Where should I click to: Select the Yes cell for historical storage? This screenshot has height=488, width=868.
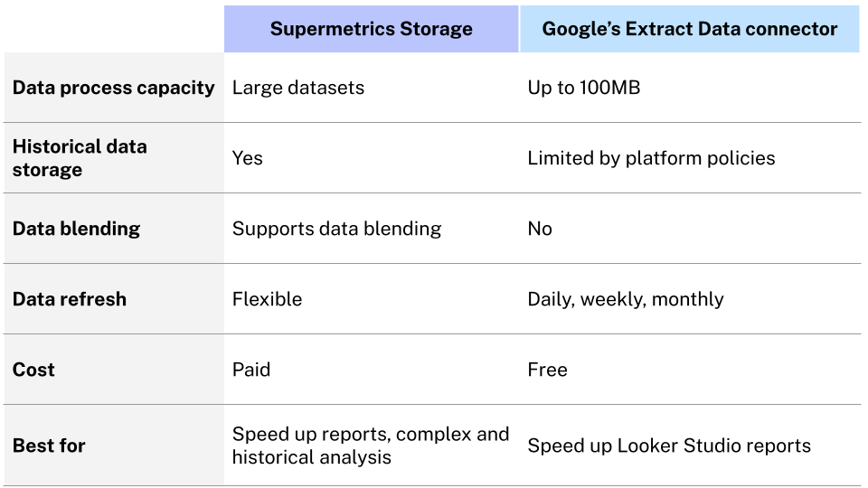coord(248,158)
